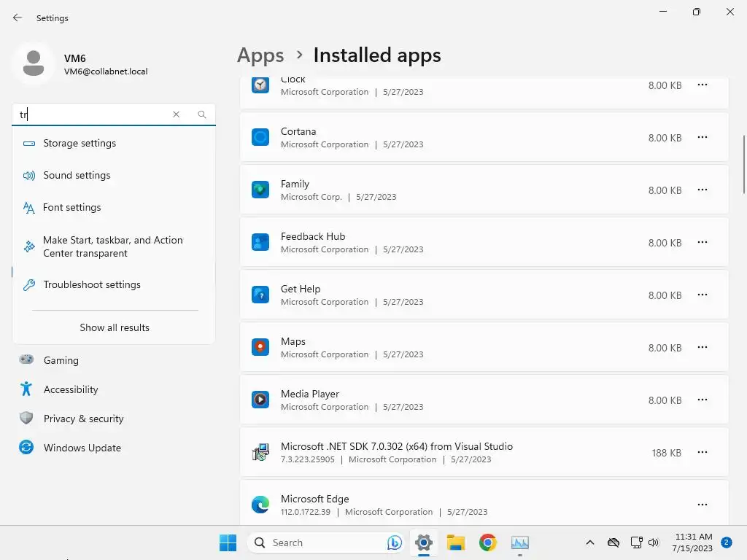Click the Installed apps heading
Image resolution: width=747 pixels, height=560 pixels.
(377, 55)
